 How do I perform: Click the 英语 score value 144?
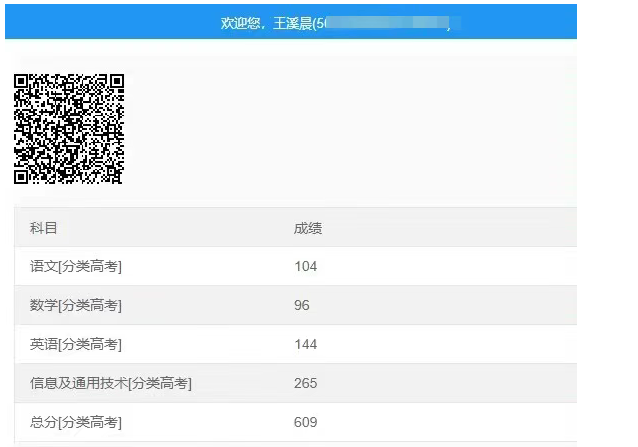[305, 344]
